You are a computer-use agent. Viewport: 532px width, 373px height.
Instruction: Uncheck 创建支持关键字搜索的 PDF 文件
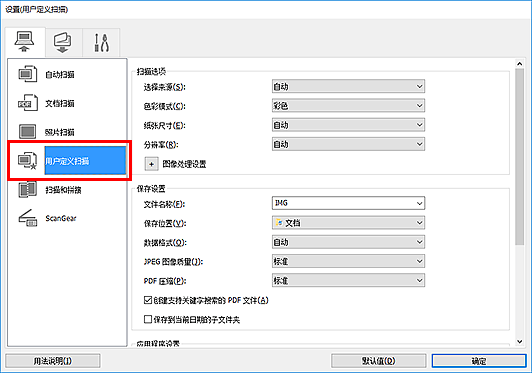point(148,300)
